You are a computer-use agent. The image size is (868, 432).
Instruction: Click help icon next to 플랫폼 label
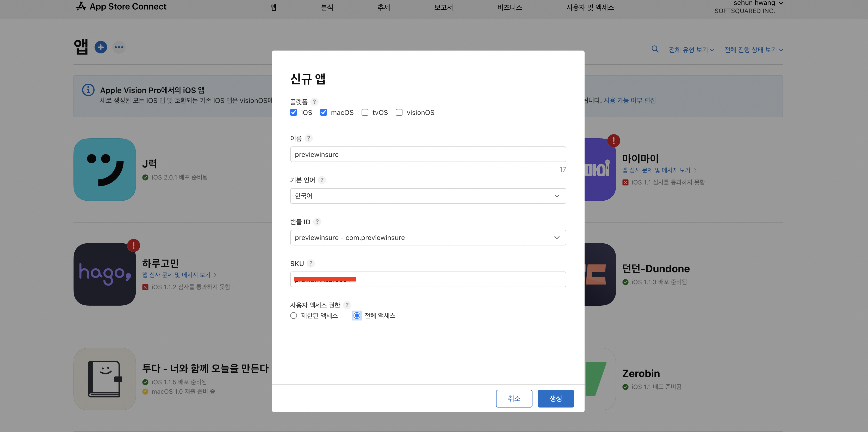(314, 102)
